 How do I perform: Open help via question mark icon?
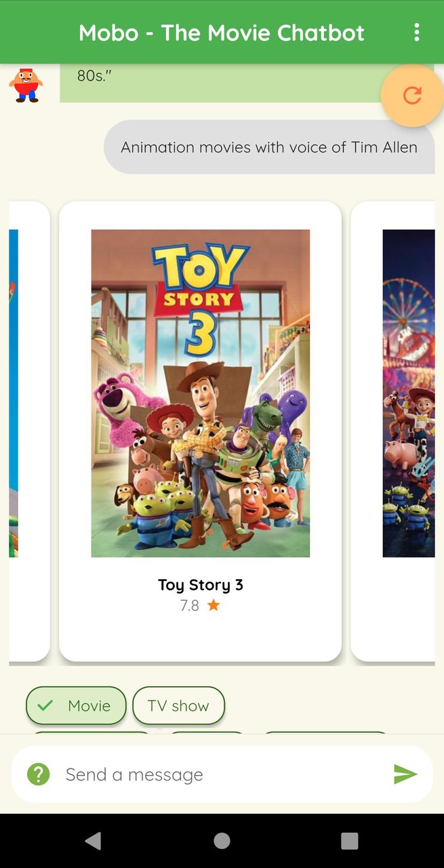[x=39, y=774]
